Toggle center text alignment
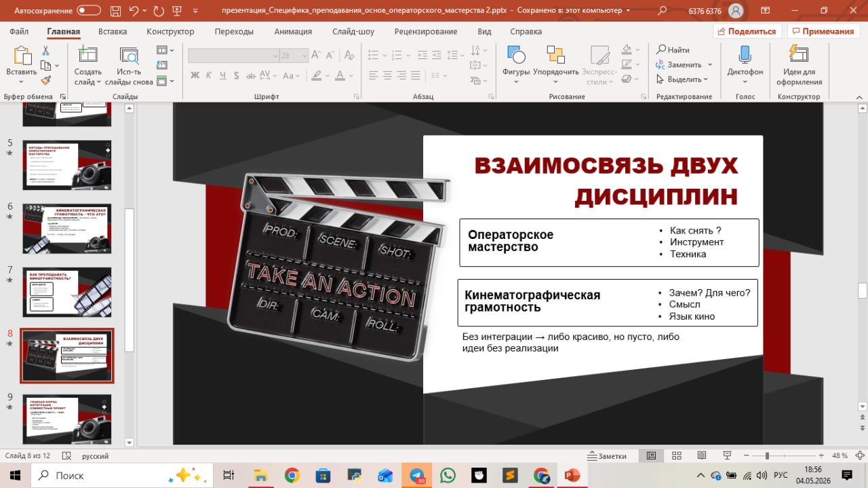The height and width of the screenshot is (488, 868). coord(386,75)
